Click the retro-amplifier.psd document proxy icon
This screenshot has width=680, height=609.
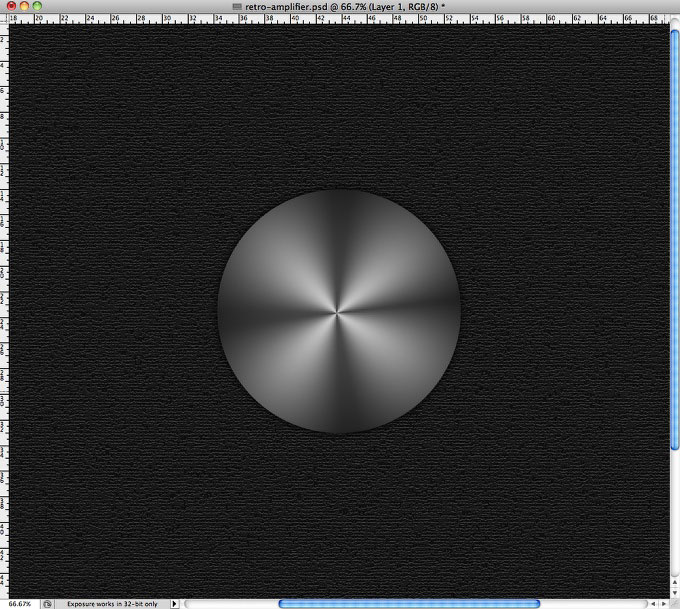237,7
